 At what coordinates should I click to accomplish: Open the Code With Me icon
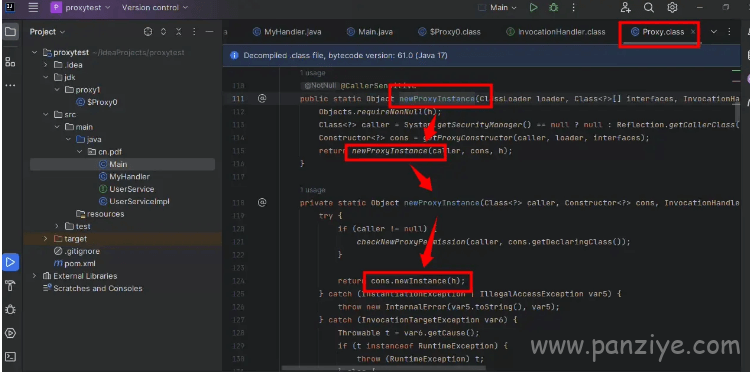pos(625,8)
